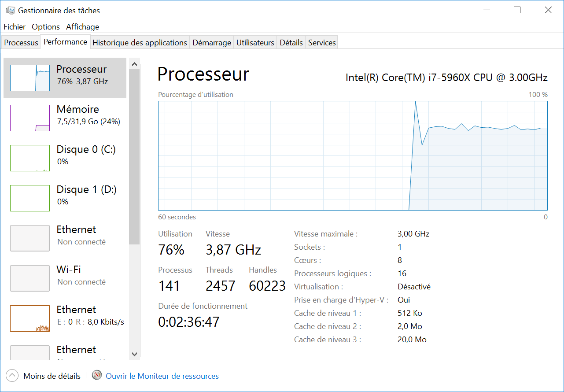
Task: Show Disque 0 (C:) performance
Action: tap(65, 158)
